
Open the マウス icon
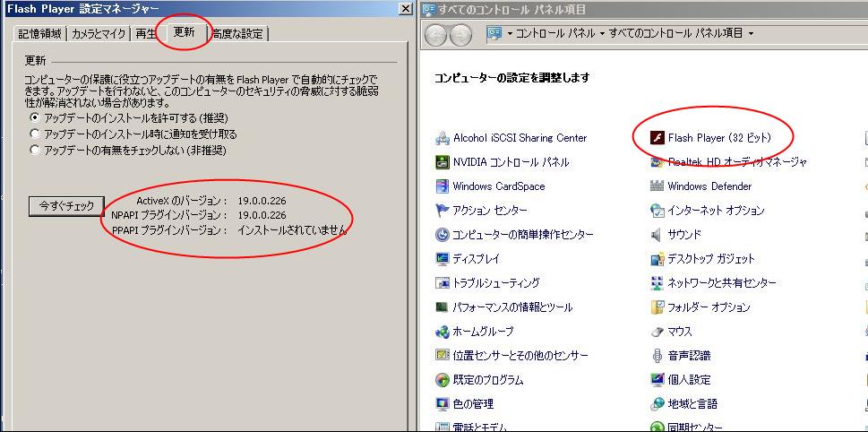tap(657, 332)
